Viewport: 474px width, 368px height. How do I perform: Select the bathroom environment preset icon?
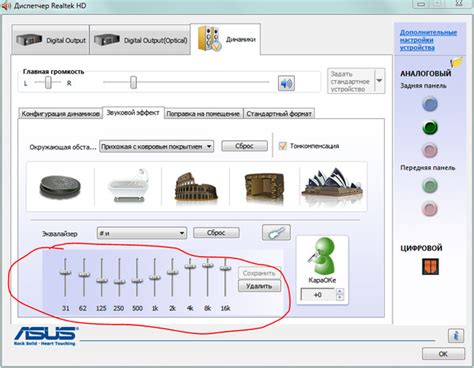point(128,186)
